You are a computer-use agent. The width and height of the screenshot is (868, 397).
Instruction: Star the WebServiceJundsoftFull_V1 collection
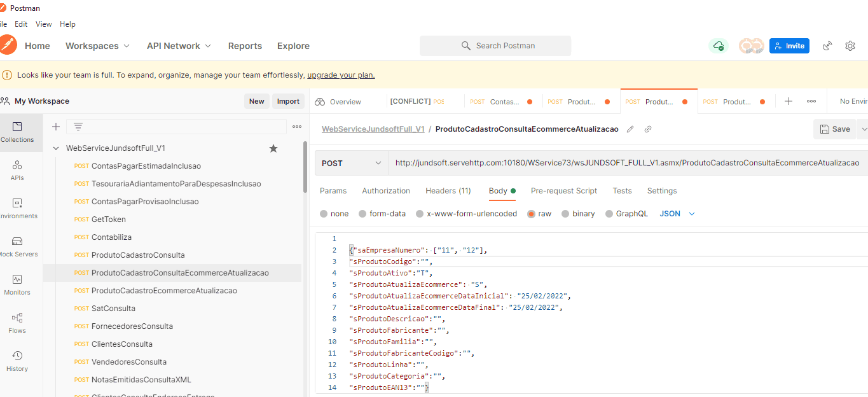[273, 148]
